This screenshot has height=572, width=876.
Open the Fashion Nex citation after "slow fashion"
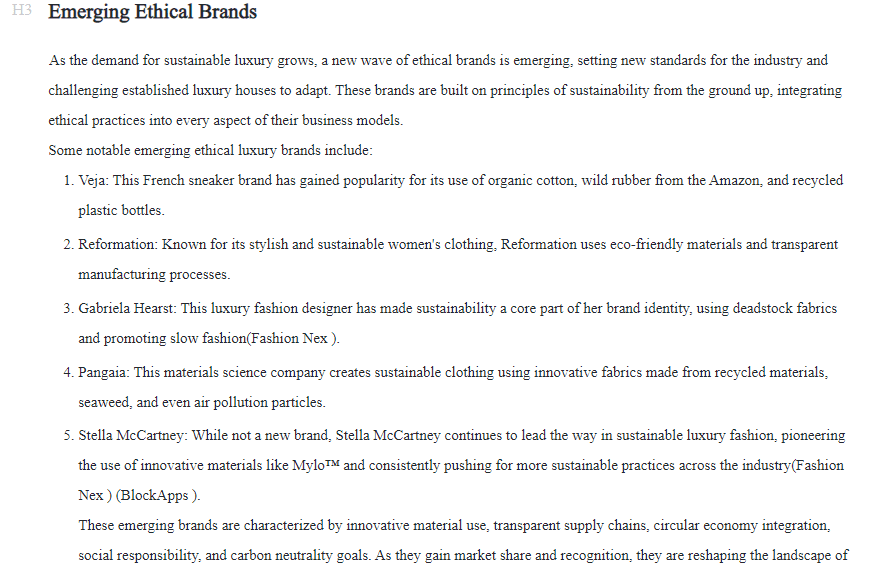click(x=298, y=339)
